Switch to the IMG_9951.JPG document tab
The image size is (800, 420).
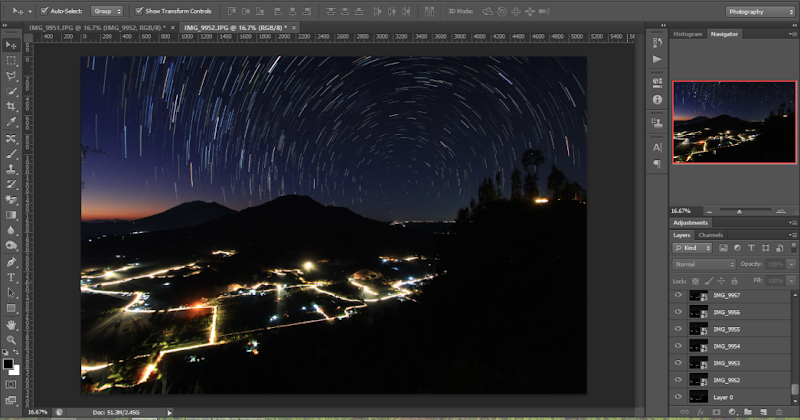(x=102, y=28)
